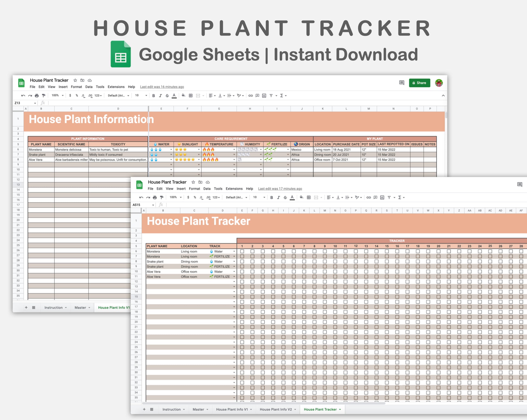This screenshot has width=527, height=420.
Task: Click the undo arrow in front spreadsheet toolbar
Action: [x=141, y=197]
